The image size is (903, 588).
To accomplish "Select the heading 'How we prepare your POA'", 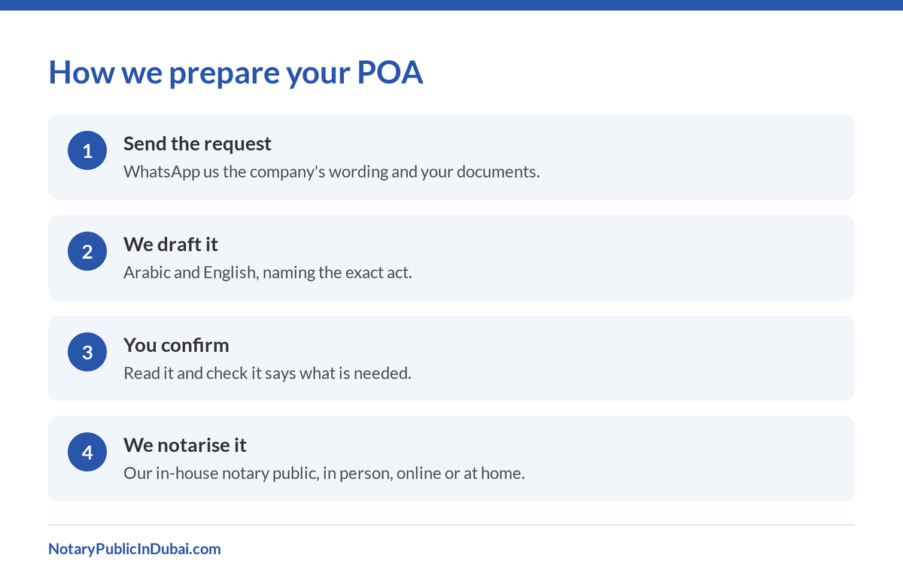I will tap(236, 72).
